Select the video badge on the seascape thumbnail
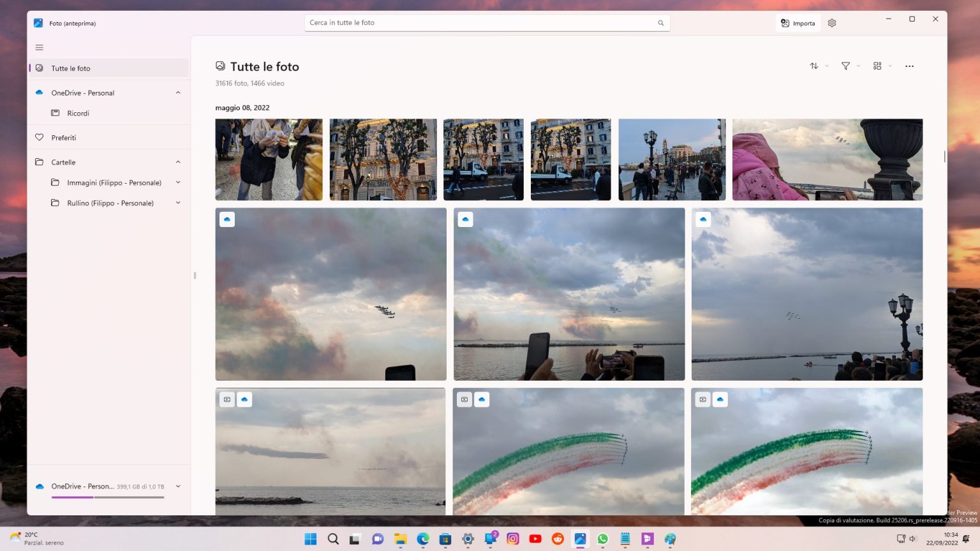This screenshot has width=980, height=551. click(227, 399)
